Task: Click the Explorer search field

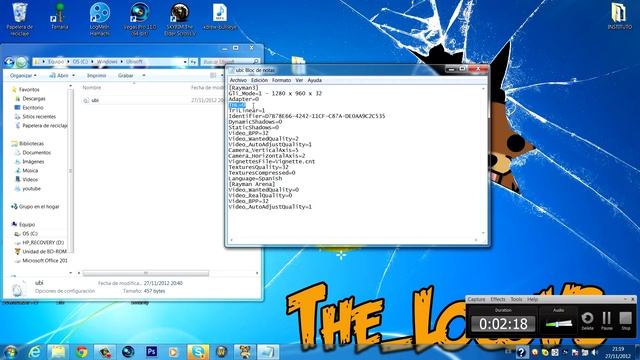Action: coord(230,62)
